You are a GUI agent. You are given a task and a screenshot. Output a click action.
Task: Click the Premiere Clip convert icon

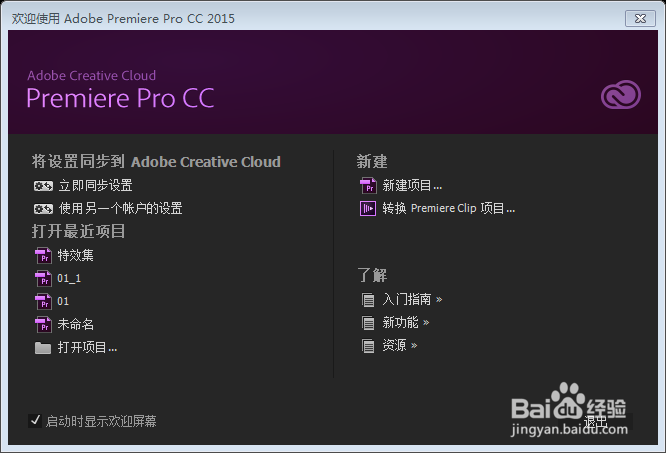tap(368, 208)
